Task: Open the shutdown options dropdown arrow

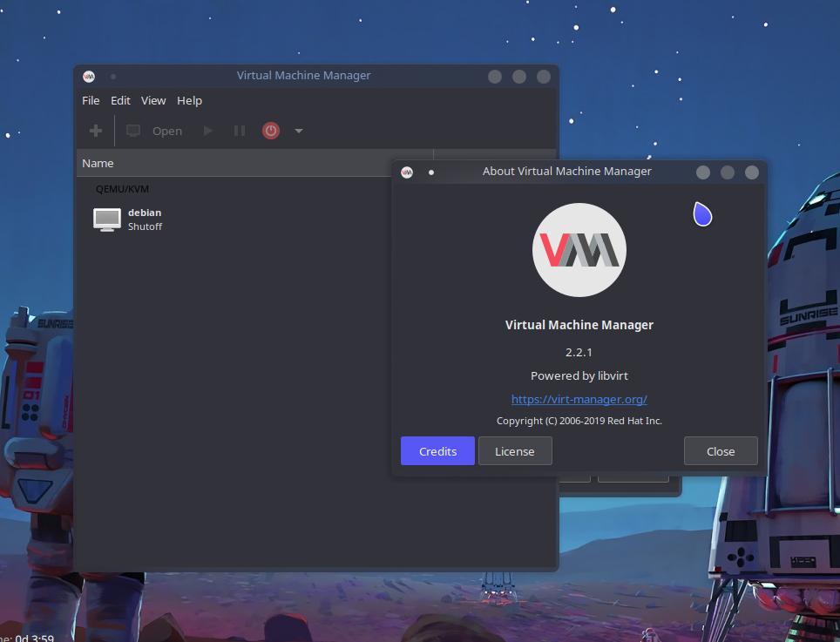Action: pyautogui.click(x=297, y=131)
